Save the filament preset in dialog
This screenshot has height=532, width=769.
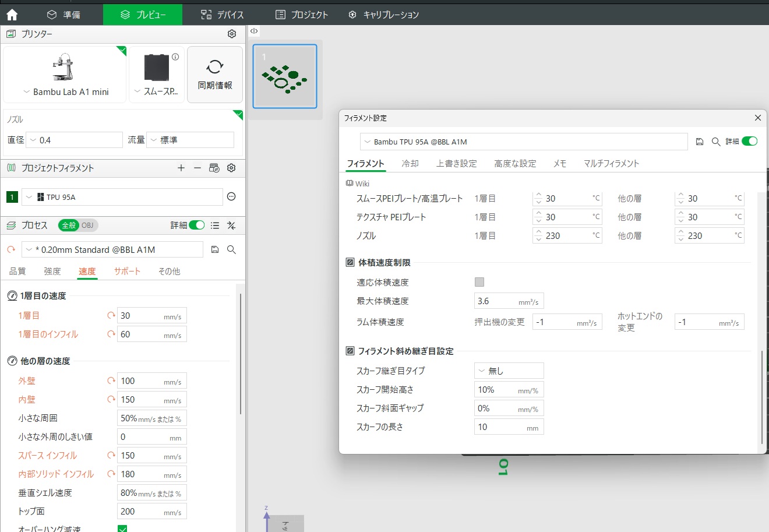[700, 142]
